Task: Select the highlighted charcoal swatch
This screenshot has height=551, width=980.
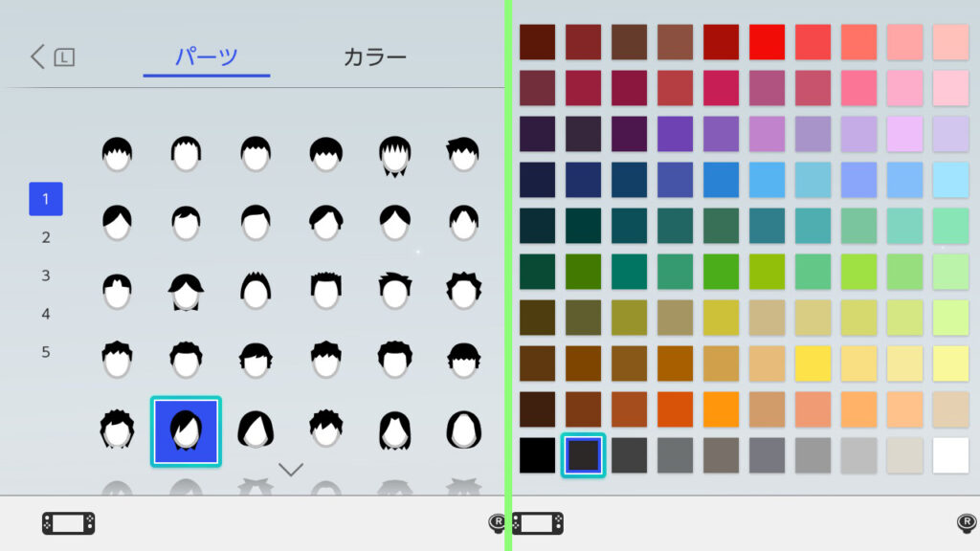Action: click(x=583, y=455)
